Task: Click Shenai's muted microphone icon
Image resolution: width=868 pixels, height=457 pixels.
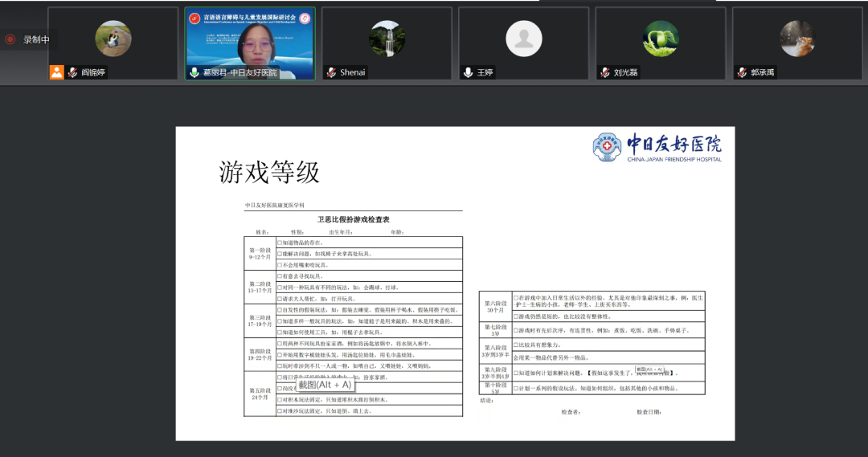Action: coord(330,72)
